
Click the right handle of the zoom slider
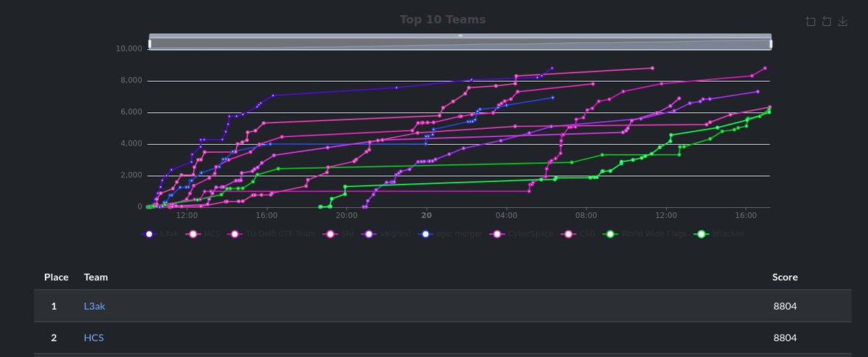tap(770, 43)
